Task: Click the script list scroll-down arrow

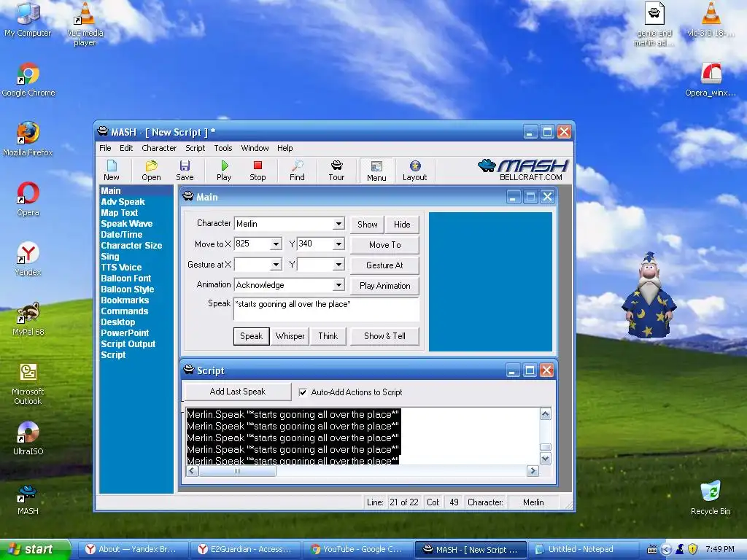Action: click(x=546, y=459)
